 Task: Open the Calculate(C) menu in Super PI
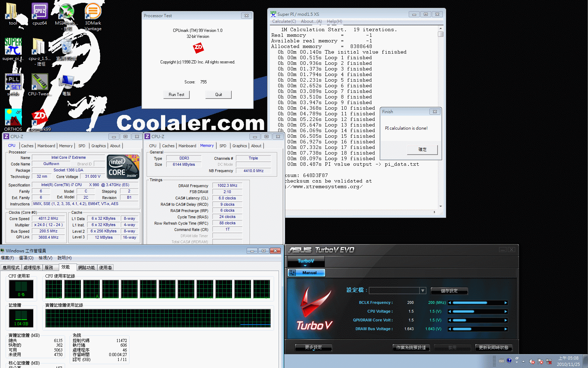pos(284,21)
